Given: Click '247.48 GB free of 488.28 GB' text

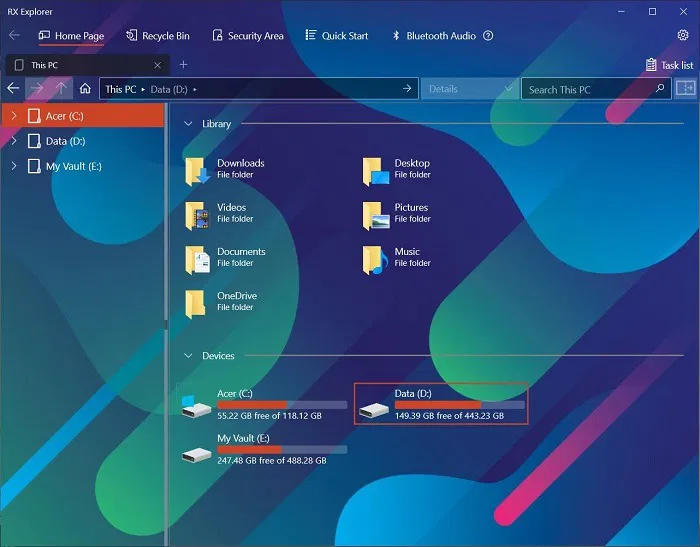Looking at the screenshot, I should point(271,460).
